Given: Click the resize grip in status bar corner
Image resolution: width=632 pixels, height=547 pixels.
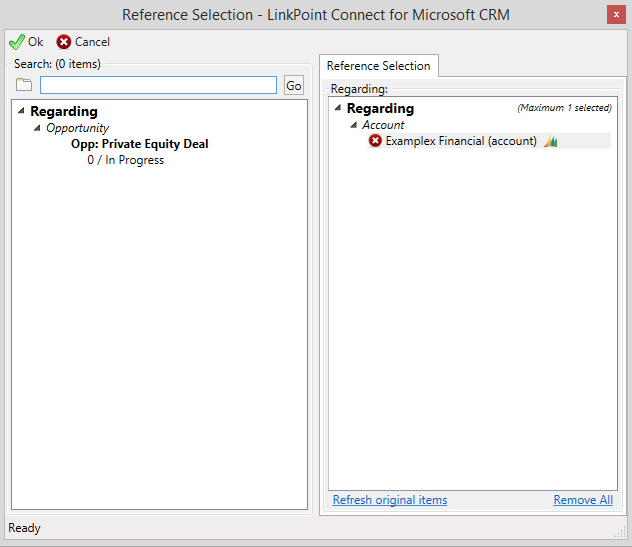Looking at the screenshot, I should coord(620,532).
